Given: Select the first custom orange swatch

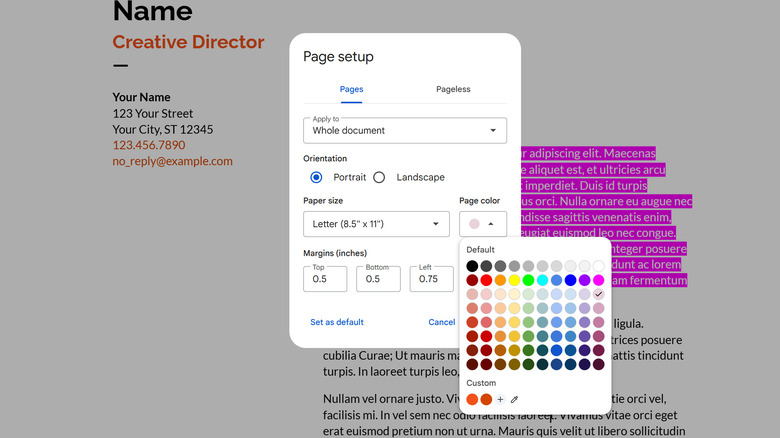Looking at the screenshot, I should click(x=472, y=399).
